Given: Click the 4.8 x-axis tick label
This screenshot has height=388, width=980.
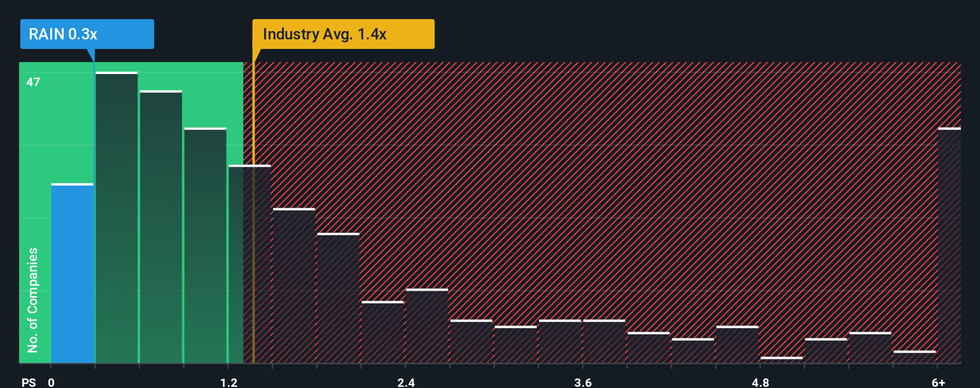Looking at the screenshot, I should point(760,382).
